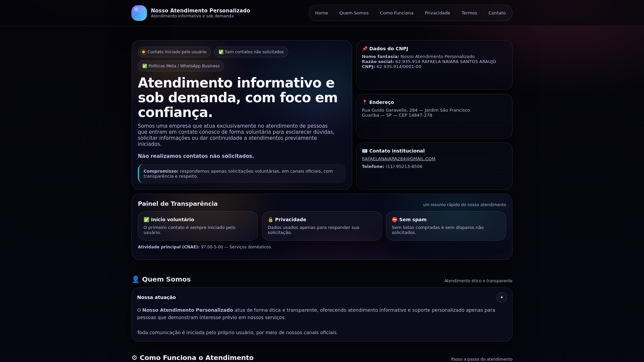Click the Toda comunicação é iniciada paragraph
Image resolution: width=644 pixels, height=362 pixels.
click(x=237, y=333)
